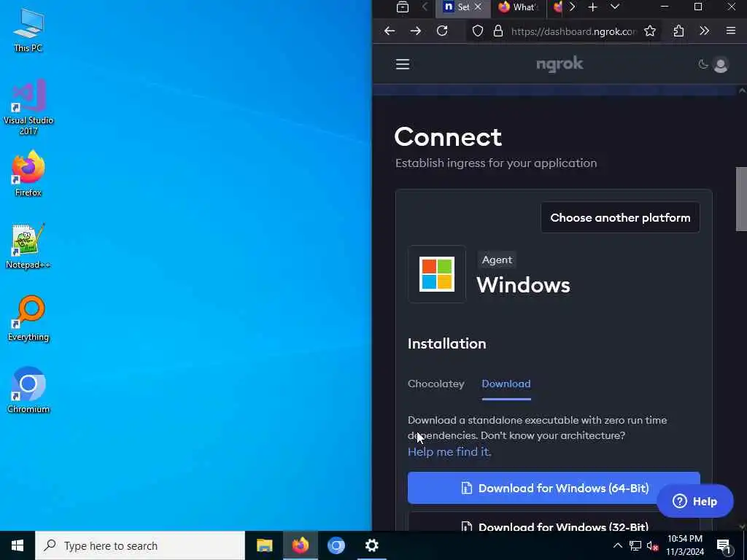Image resolution: width=747 pixels, height=560 pixels.
Task: Click Firefox back navigation arrow
Action: pos(390,31)
